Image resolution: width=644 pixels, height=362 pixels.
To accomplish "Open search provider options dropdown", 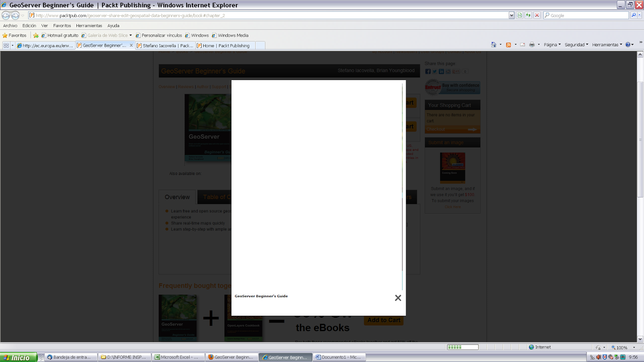I will point(640,15).
